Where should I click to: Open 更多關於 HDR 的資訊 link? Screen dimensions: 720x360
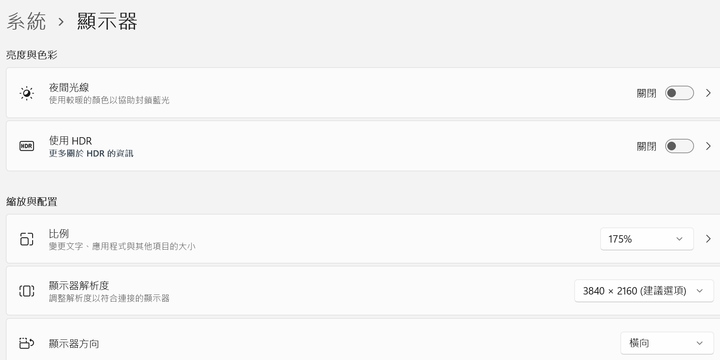pos(91,153)
